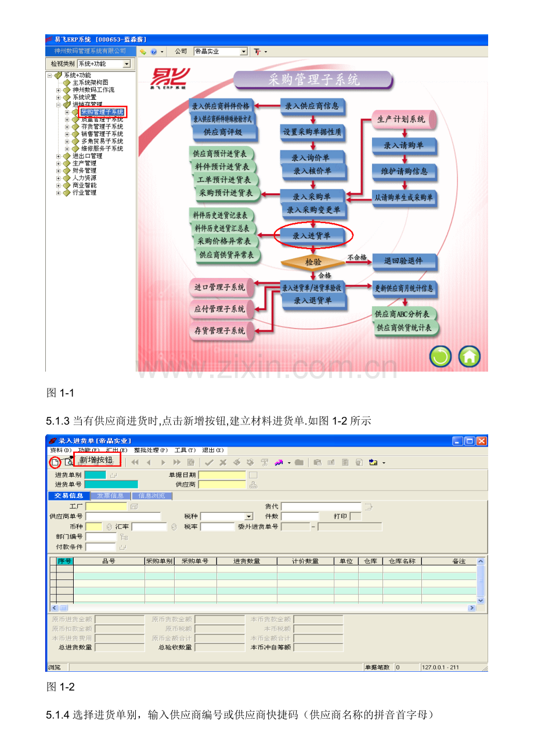Expand the 财务管理 tree node
Viewport: 534px width, 756px height.
click(x=59, y=171)
